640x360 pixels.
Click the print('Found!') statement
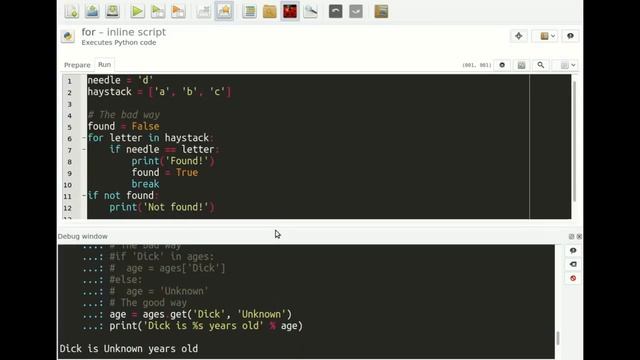[173, 161]
